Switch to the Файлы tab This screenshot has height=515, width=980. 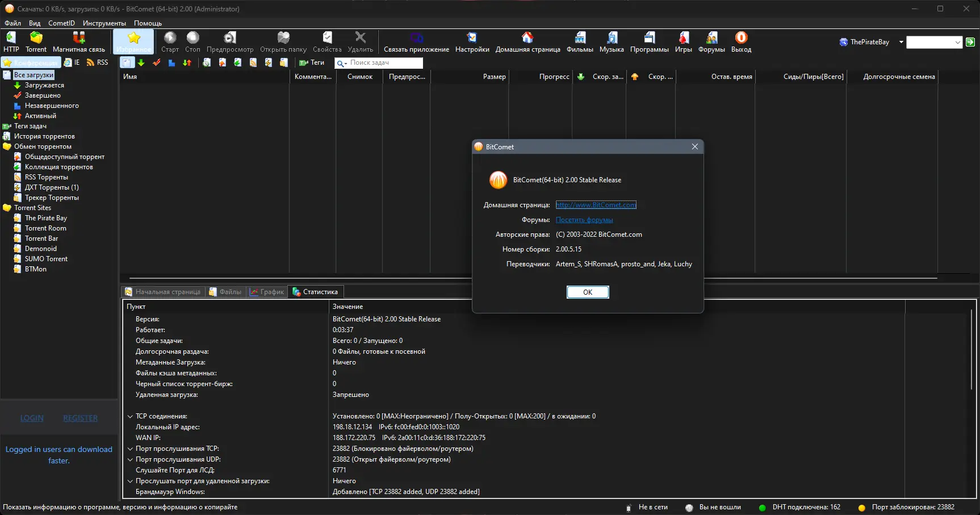pos(225,292)
